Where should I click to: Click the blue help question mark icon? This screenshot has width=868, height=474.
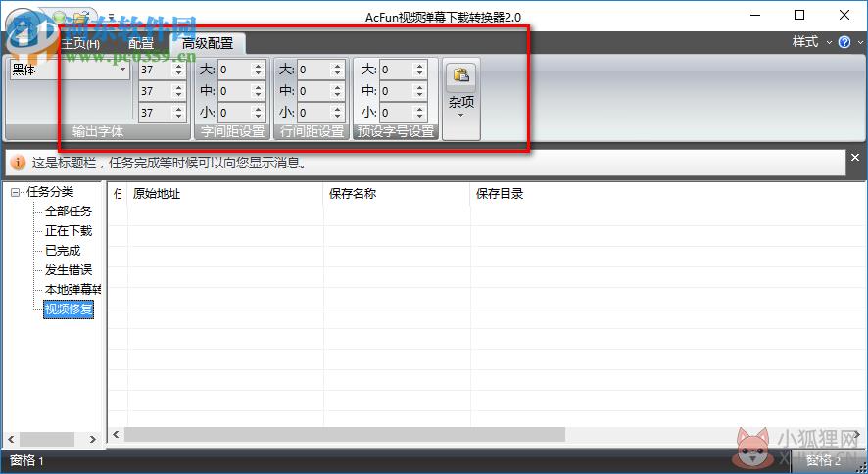click(x=844, y=42)
